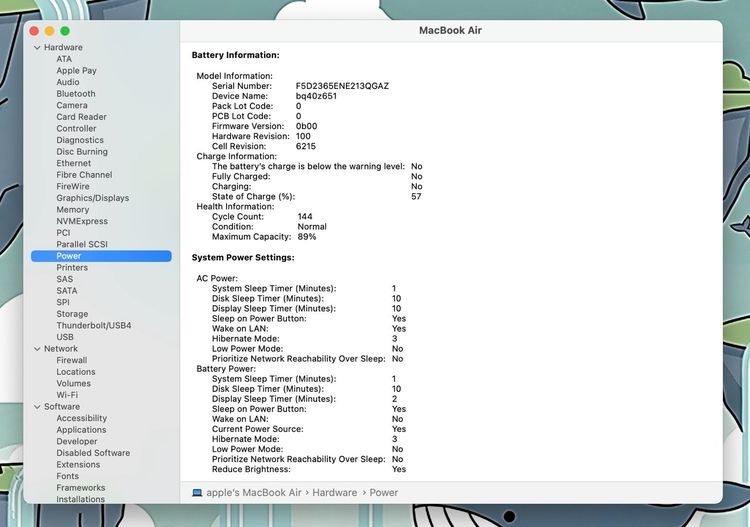Click Hardware in the path bar
750x527 pixels.
coord(334,493)
